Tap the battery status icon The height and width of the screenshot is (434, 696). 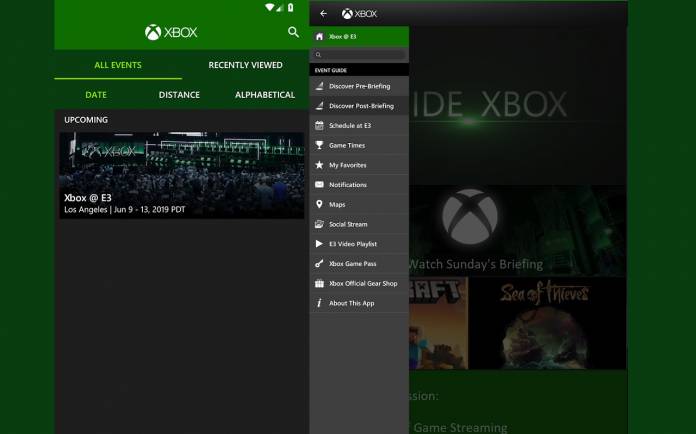click(290, 8)
